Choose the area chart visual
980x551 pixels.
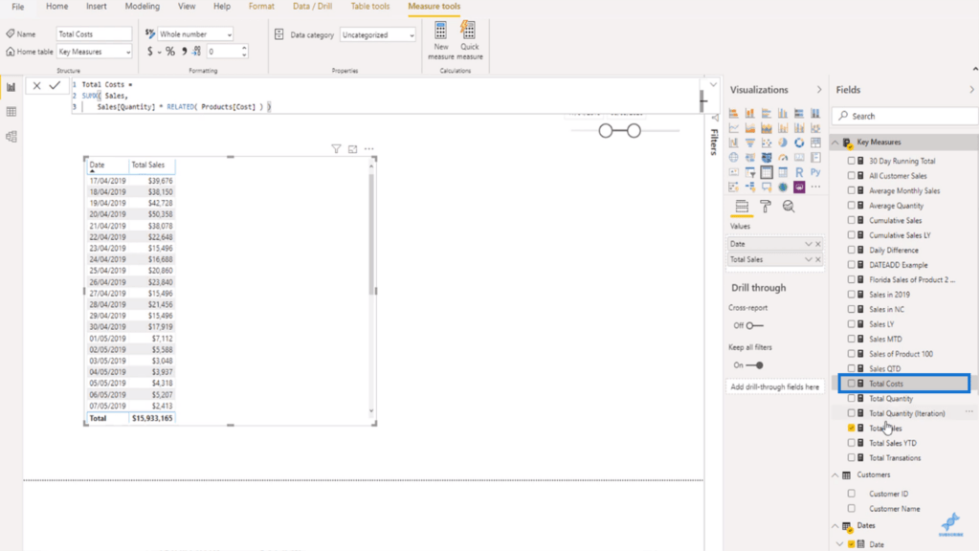750,128
